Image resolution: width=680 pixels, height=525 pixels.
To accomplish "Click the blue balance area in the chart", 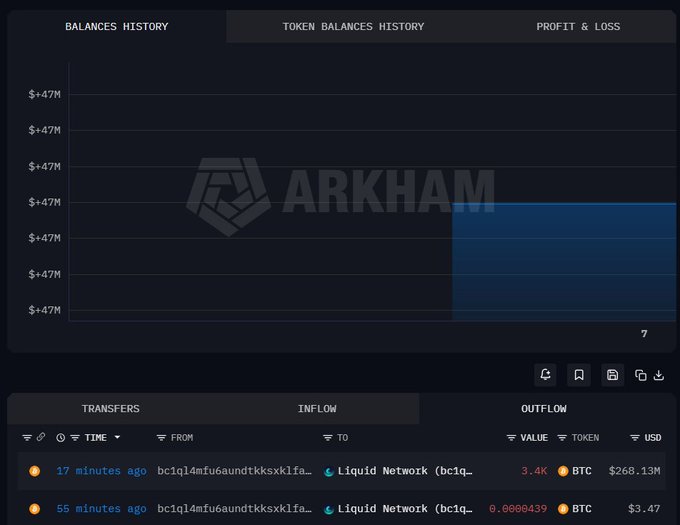I will [x=564, y=262].
